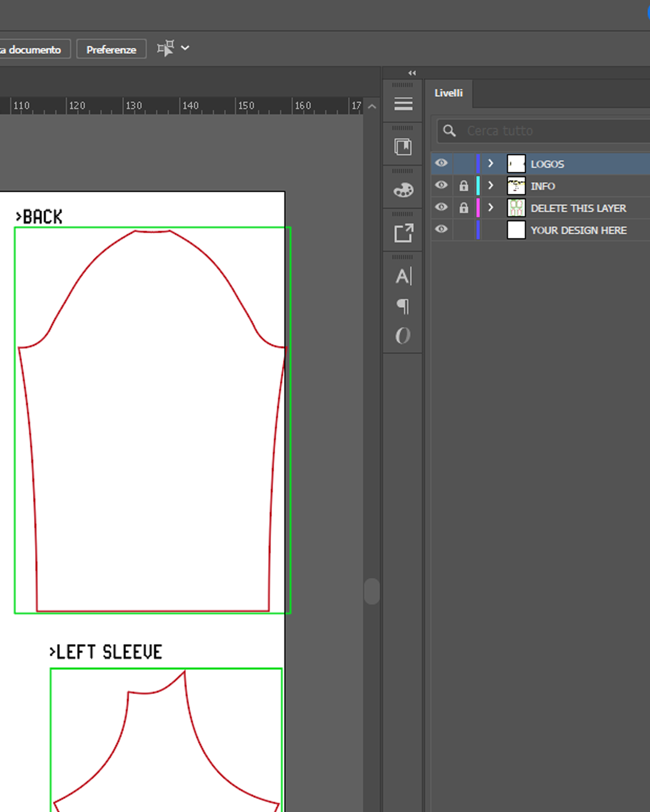Select the DELETE THIS LAYER name
This screenshot has height=812, width=650.
578,208
